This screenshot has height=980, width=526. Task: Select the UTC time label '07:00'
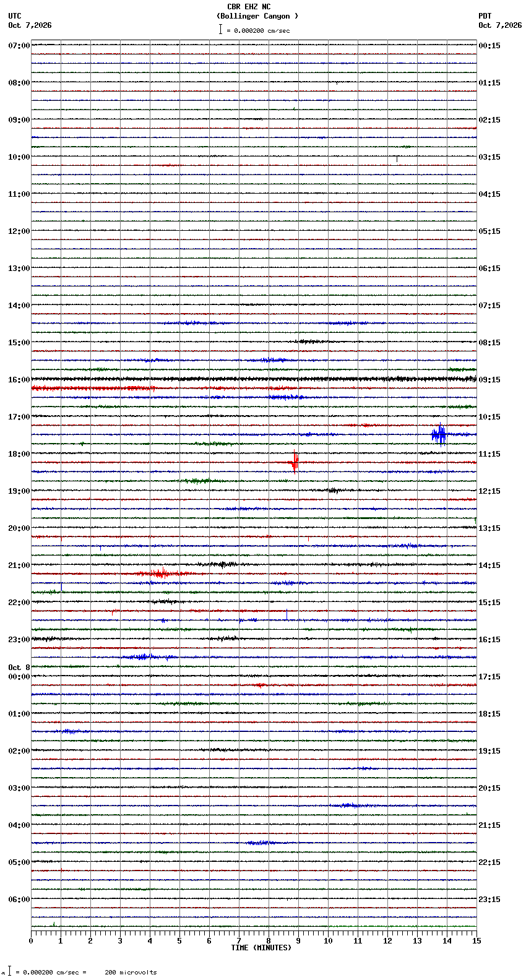(x=19, y=46)
